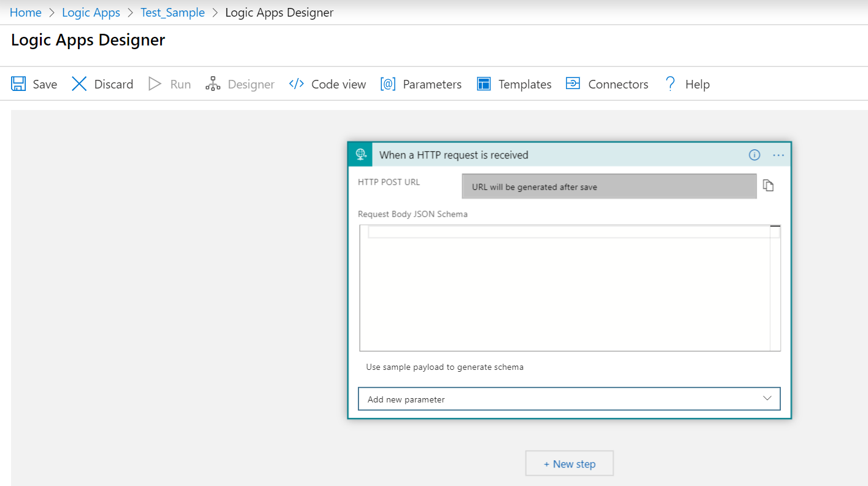Screen dimensions: 868x486
Task: Click the HTTP request trigger globe icon
Action: coord(361,155)
